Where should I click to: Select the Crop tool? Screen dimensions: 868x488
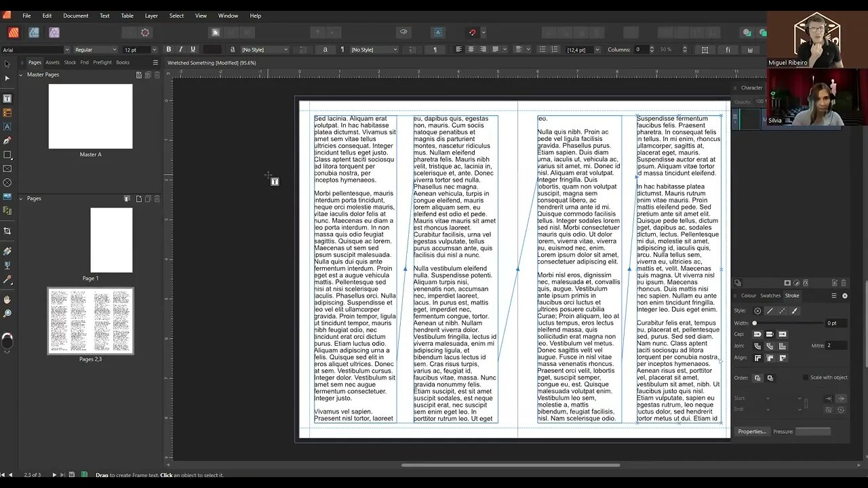7,231
